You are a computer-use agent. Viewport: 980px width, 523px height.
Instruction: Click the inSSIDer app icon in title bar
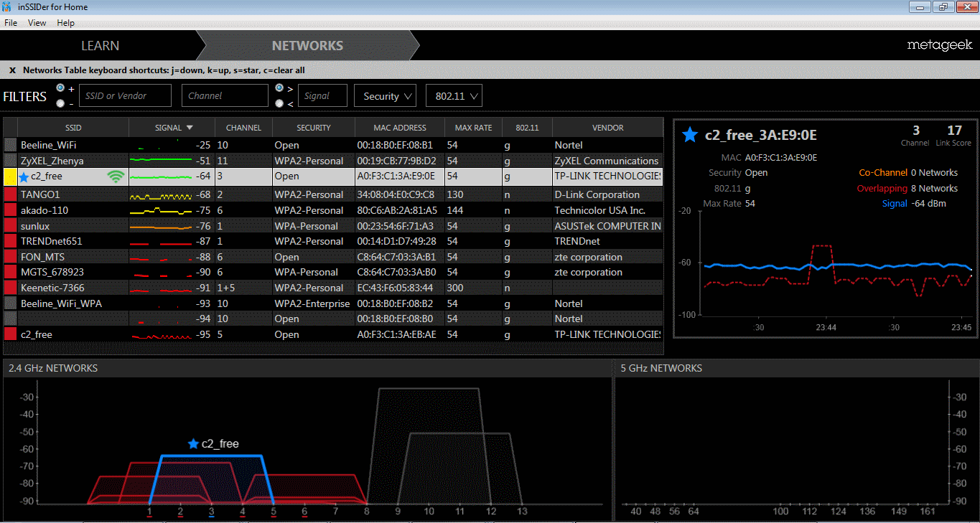(x=8, y=7)
